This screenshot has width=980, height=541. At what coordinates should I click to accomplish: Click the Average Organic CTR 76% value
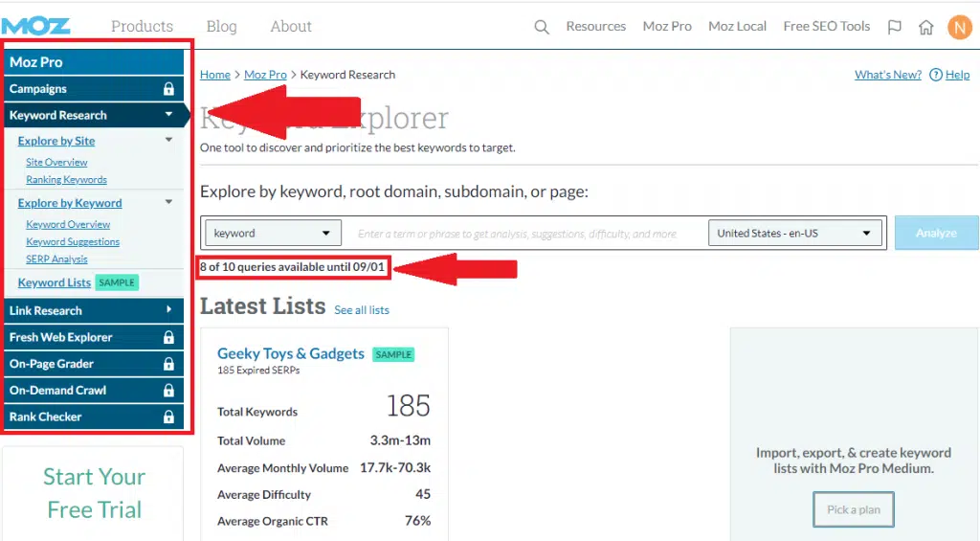point(417,520)
